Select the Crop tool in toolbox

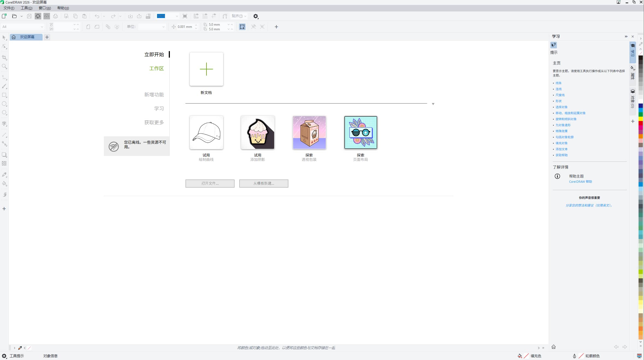pos(4,58)
